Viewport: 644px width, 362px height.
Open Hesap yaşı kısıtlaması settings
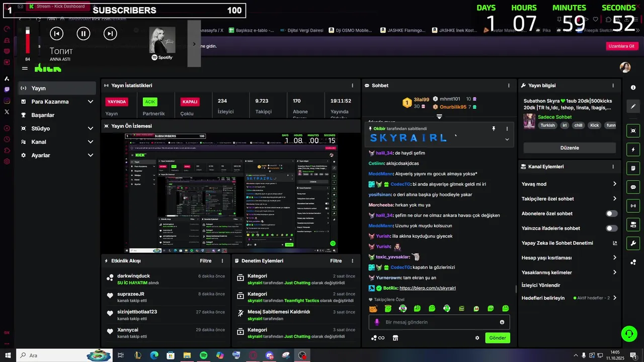(569, 258)
